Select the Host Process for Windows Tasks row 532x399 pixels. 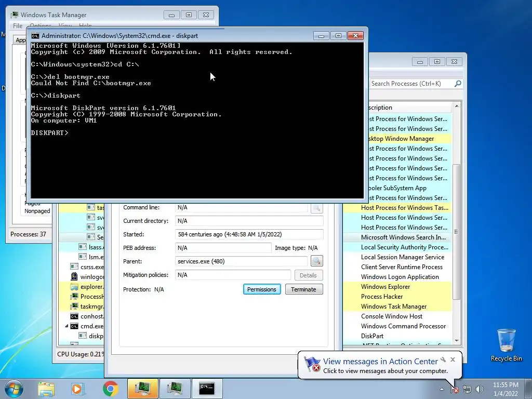pos(397,207)
